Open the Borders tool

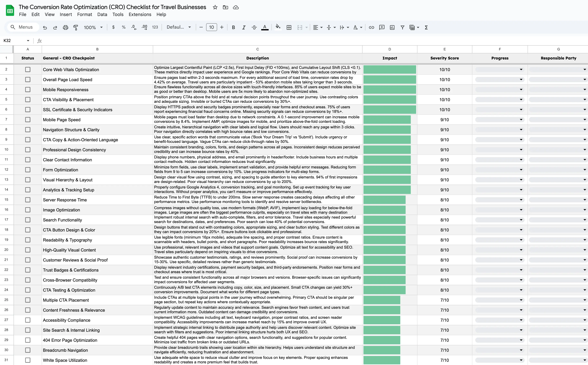(x=289, y=27)
